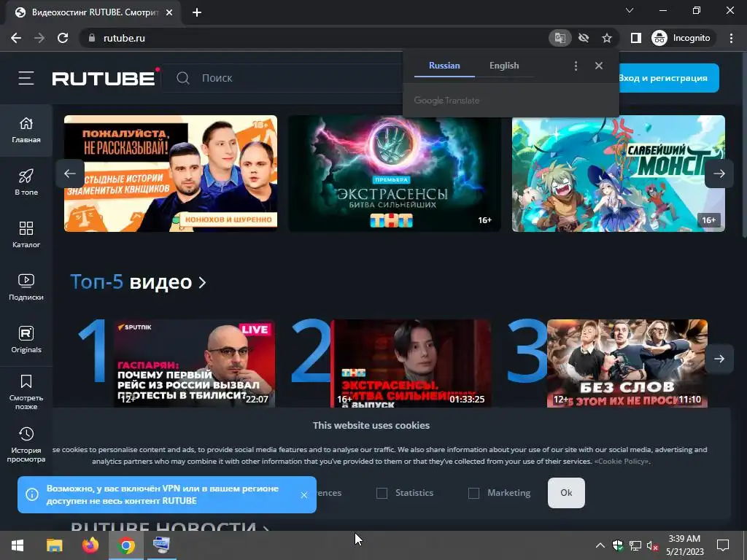Open translate options three-dot menu
This screenshot has width=747, height=560.
[576, 66]
